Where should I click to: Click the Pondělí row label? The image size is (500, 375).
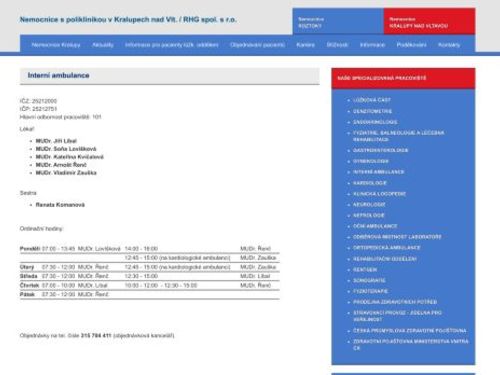(x=30, y=249)
